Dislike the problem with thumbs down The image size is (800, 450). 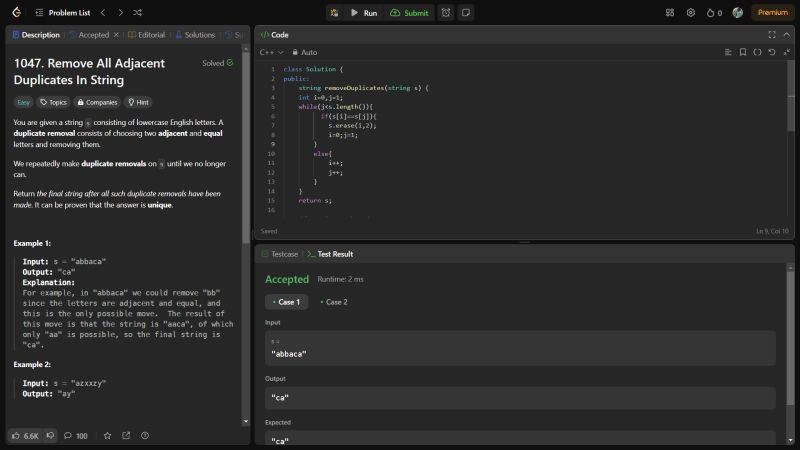50,436
